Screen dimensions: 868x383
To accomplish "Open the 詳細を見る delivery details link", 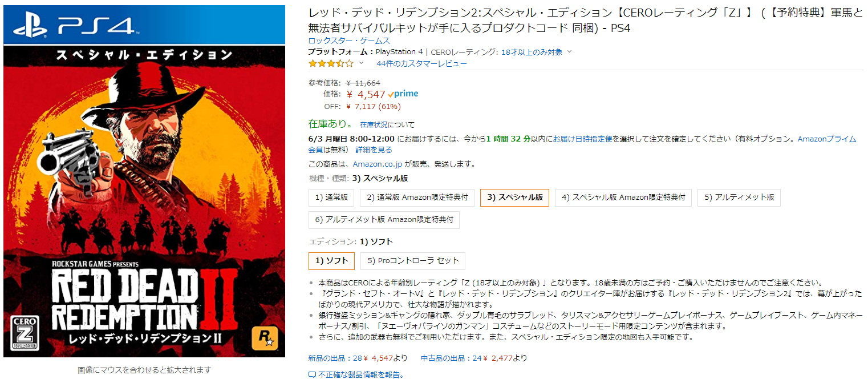I will 374,150.
